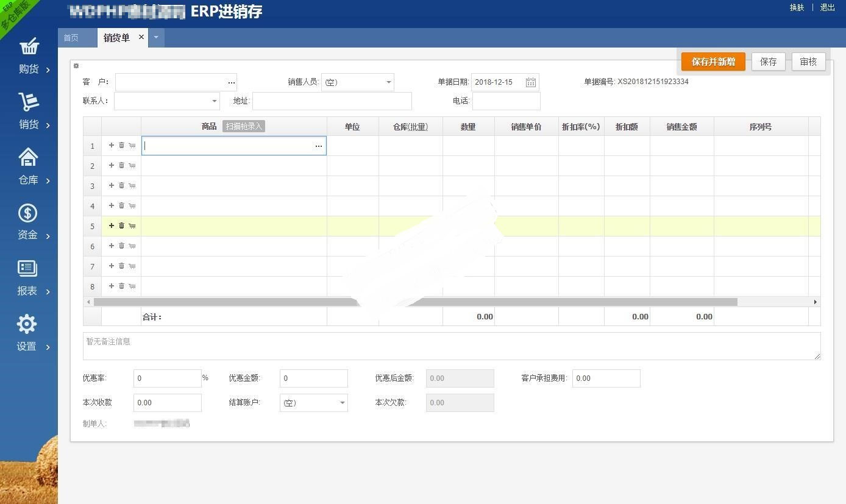Open the tab overflow dropdown arrow
Viewport: 846px width, 504px height.
tap(156, 37)
